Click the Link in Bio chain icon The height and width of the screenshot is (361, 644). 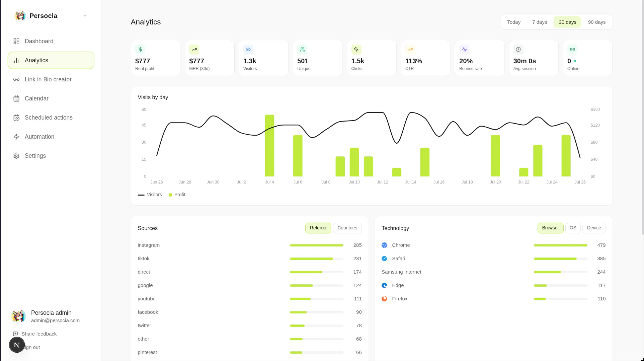click(16, 79)
